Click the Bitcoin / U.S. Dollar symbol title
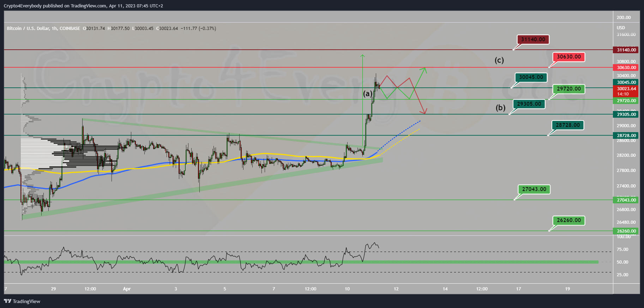The image size is (644, 308). (x=43, y=29)
